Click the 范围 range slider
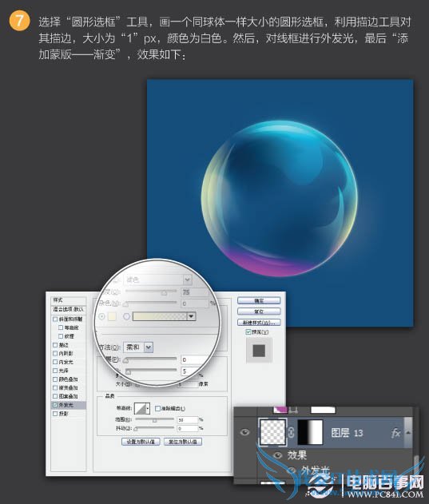 pyautogui.click(x=155, y=420)
